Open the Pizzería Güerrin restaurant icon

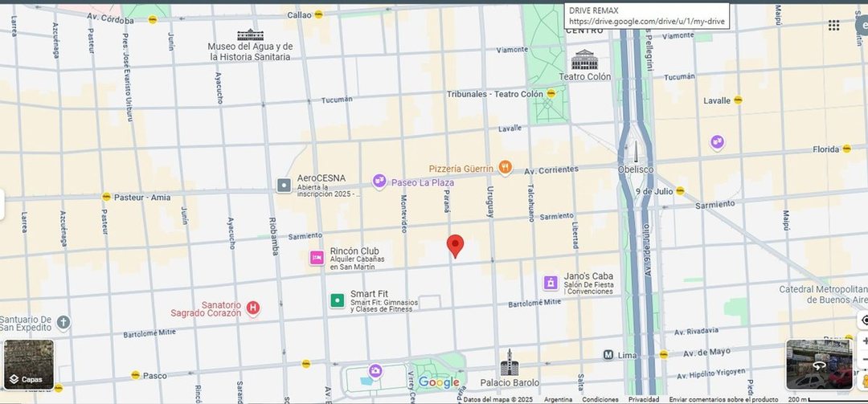coord(505,168)
